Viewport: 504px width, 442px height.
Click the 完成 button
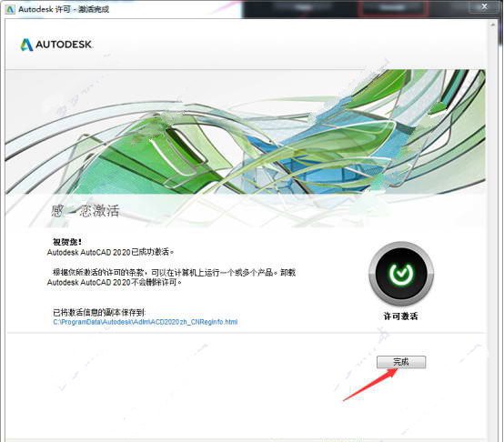[401, 362]
